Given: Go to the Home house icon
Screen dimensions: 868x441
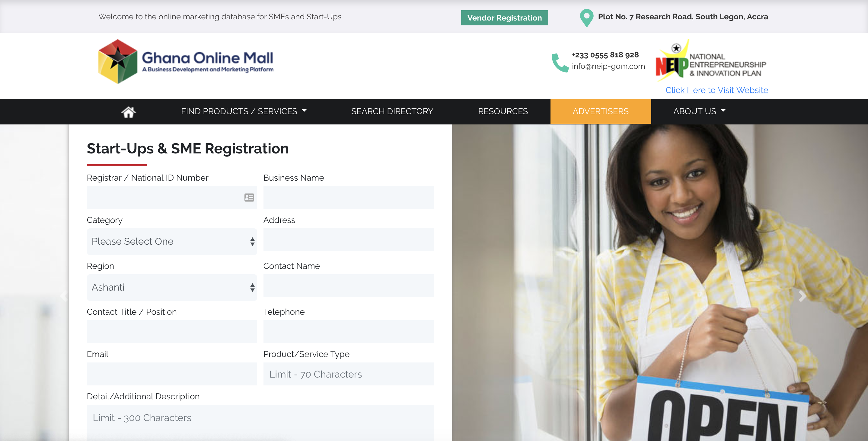Looking at the screenshot, I should [128, 111].
